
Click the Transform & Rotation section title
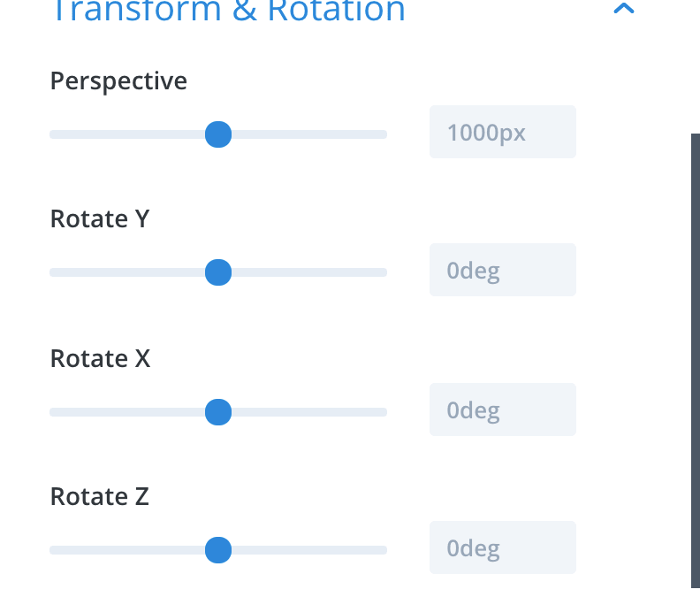(228, 11)
